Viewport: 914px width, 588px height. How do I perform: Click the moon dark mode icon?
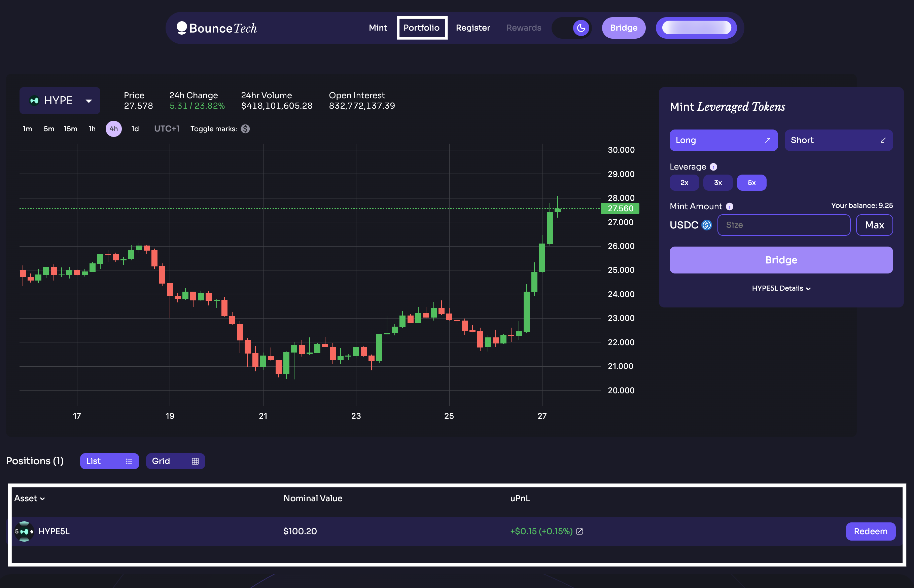[x=581, y=28]
